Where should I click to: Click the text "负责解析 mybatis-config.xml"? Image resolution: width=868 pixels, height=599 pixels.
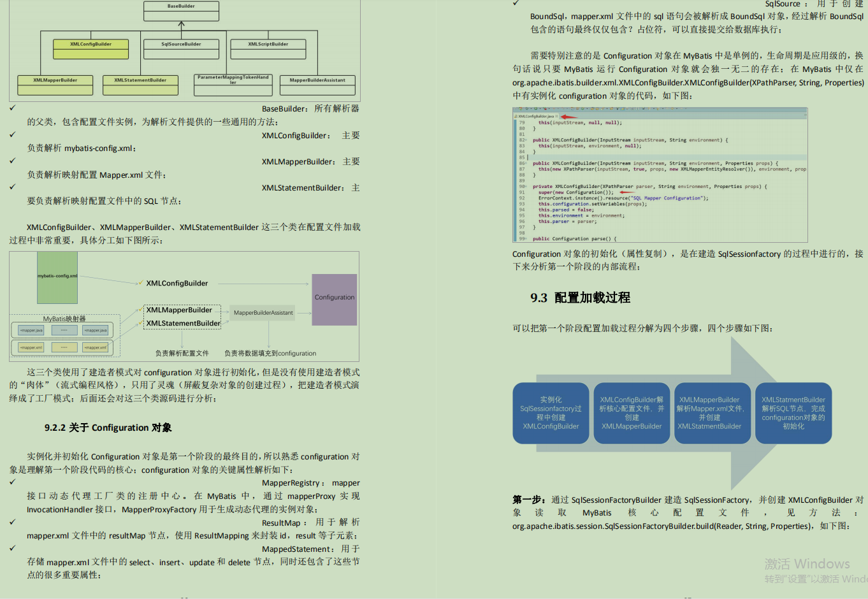(80, 148)
